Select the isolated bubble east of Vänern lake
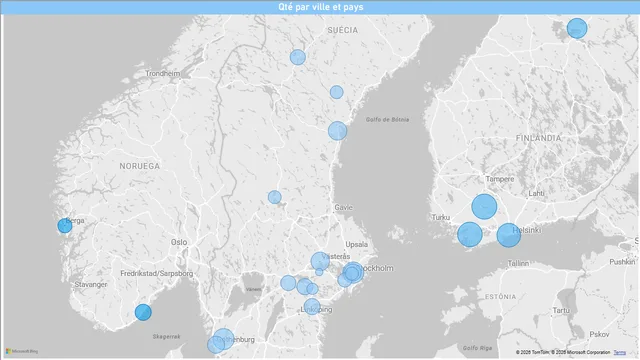The width and height of the screenshot is (640, 360). [x=288, y=283]
